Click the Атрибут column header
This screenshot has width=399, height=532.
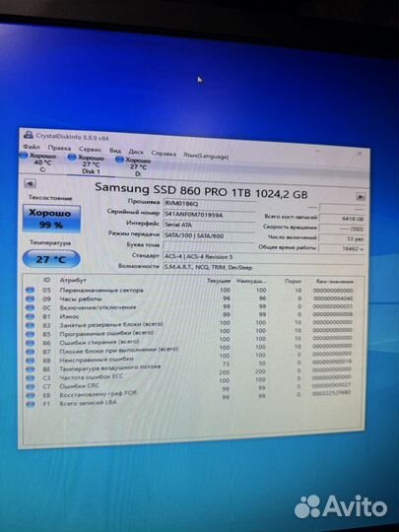click(73, 280)
